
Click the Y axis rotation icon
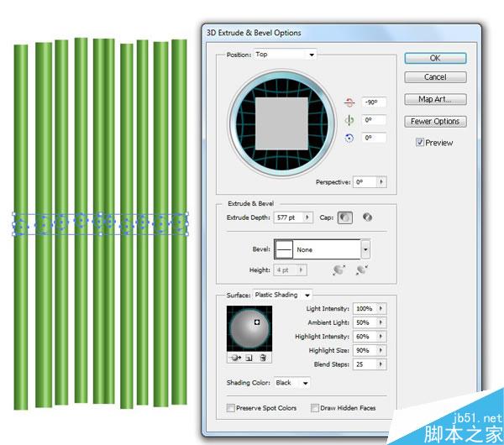point(349,120)
